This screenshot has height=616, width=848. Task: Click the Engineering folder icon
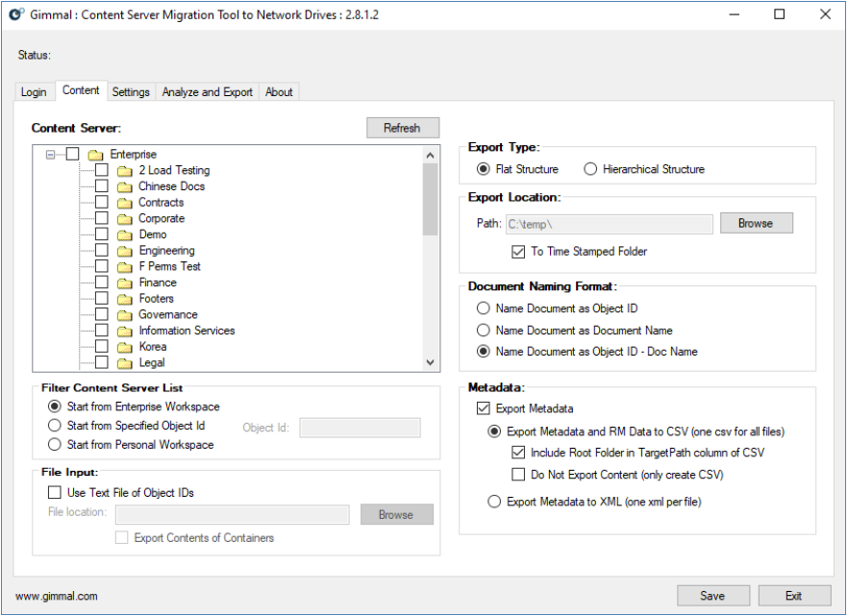[124, 251]
